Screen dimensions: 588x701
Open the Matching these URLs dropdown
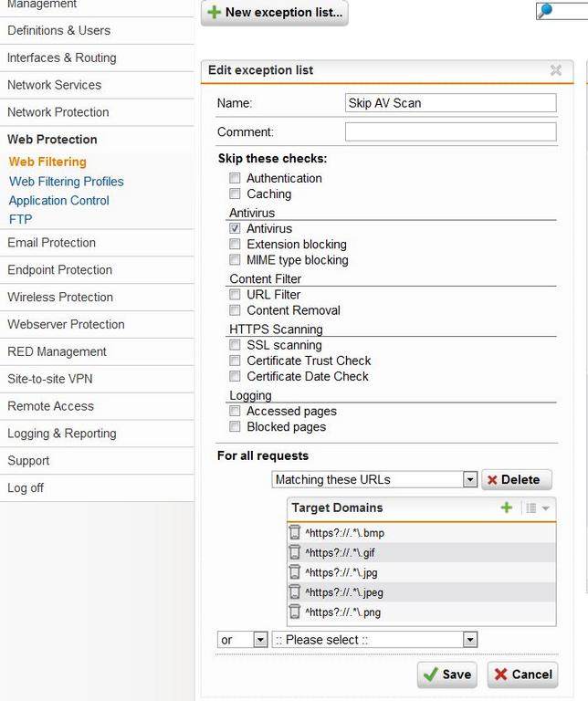[374, 480]
